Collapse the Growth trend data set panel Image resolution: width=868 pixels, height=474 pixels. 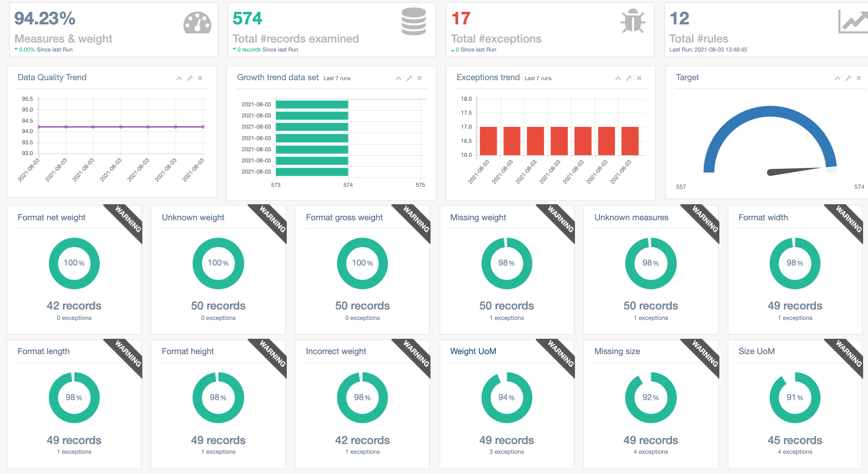398,78
